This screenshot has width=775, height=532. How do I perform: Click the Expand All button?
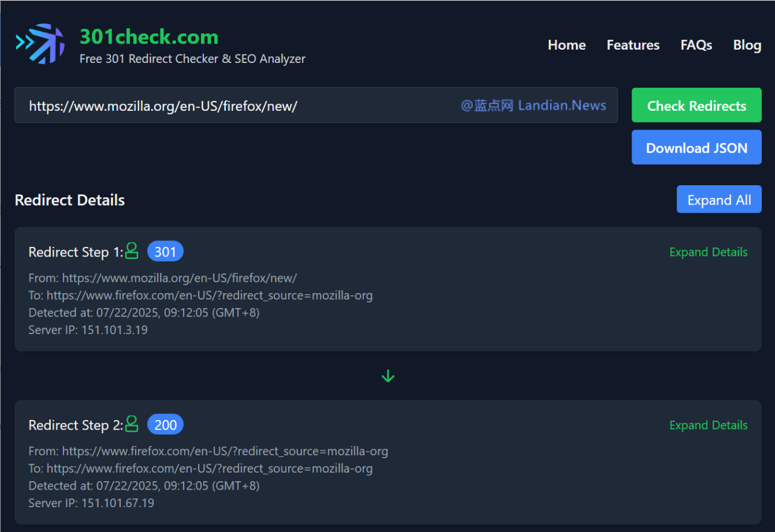point(719,199)
